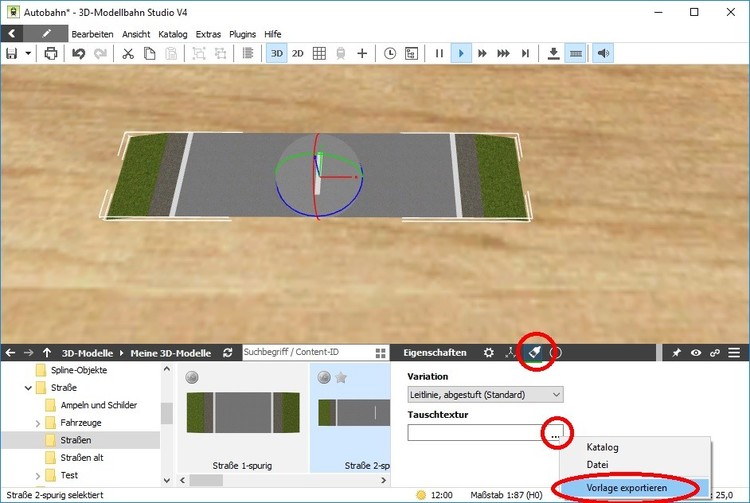Screen dimensions: 750x503
Task: Click the Suchbegriff / Content-ID search field
Action: coord(308,352)
